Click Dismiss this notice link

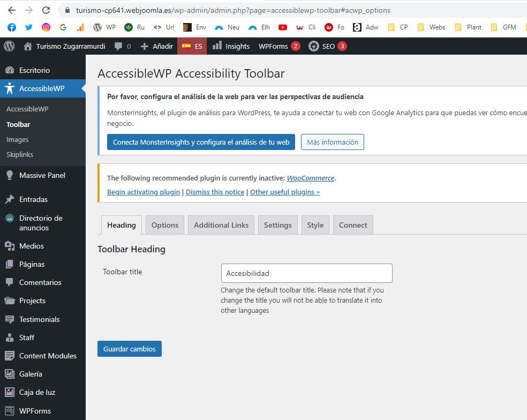click(215, 192)
